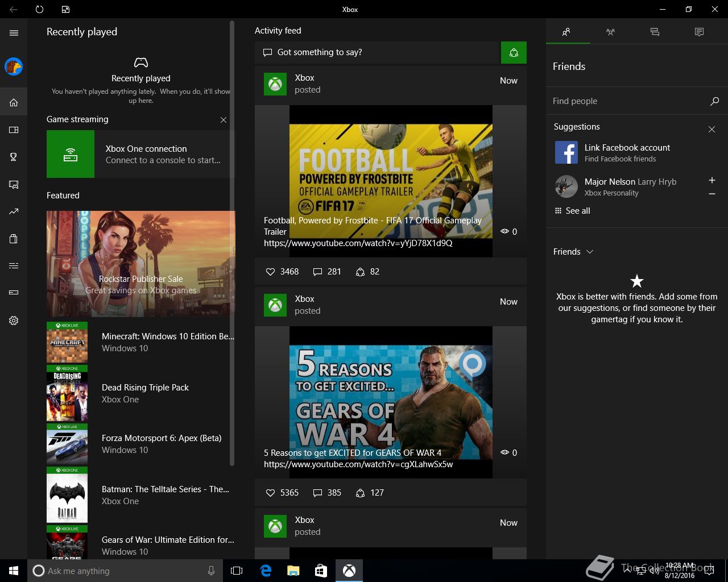This screenshot has width=728, height=582.
Task: Click the refresh icon in title bar
Action: 39,9
